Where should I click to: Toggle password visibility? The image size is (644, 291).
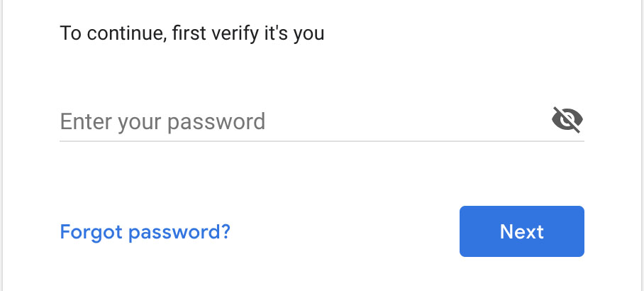pyautogui.click(x=567, y=120)
